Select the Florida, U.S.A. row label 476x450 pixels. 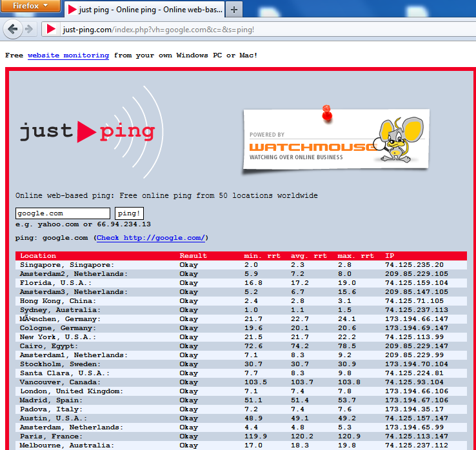56,283
